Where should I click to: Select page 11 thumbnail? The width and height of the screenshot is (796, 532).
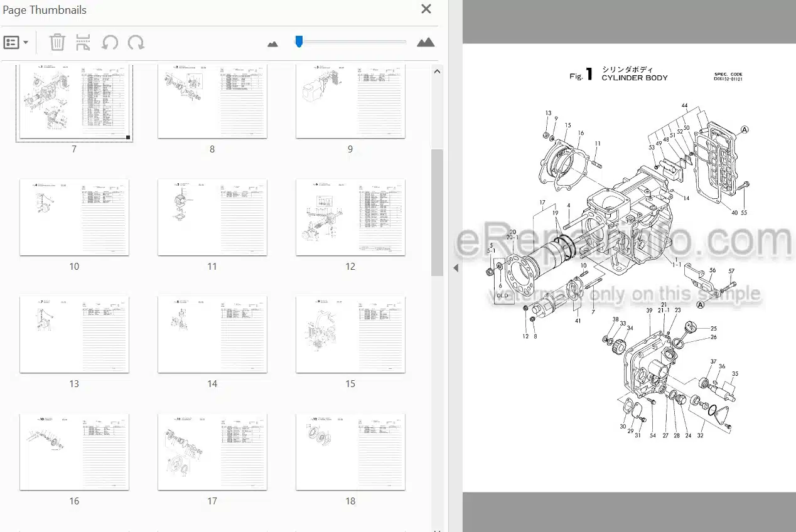(x=212, y=217)
